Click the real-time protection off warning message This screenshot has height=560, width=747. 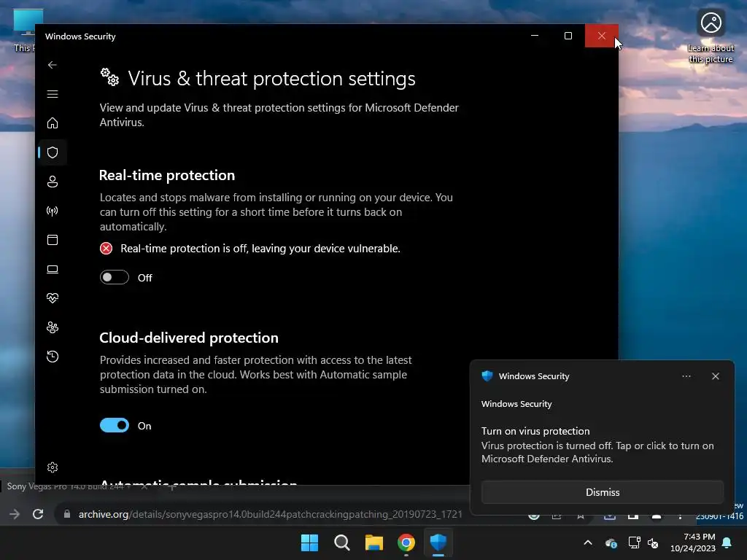[260, 249]
